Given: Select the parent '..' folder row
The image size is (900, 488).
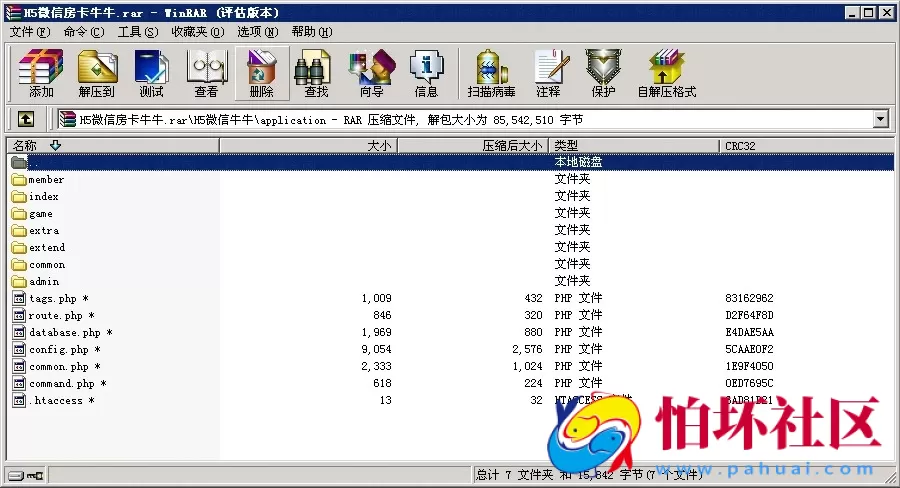Looking at the screenshot, I should point(451,162).
